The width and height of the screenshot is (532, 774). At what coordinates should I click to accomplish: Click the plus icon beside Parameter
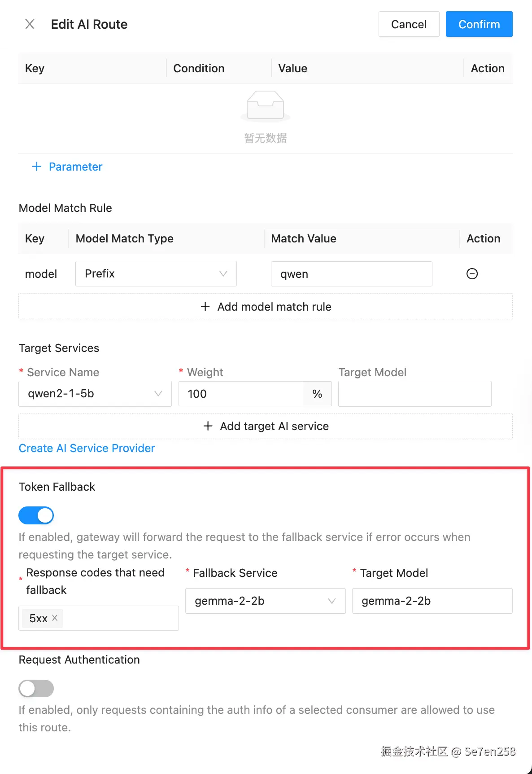pos(37,167)
